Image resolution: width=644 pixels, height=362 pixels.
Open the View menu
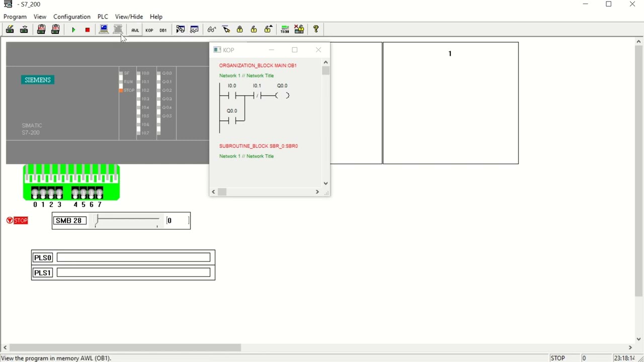pos(40,17)
